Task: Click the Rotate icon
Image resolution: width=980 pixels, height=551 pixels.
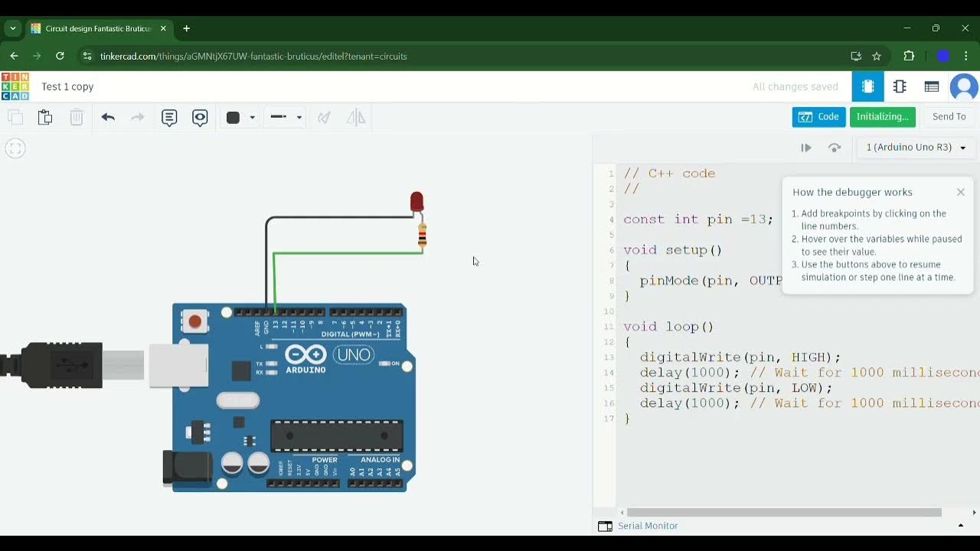Action: pyautogui.click(x=325, y=117)
